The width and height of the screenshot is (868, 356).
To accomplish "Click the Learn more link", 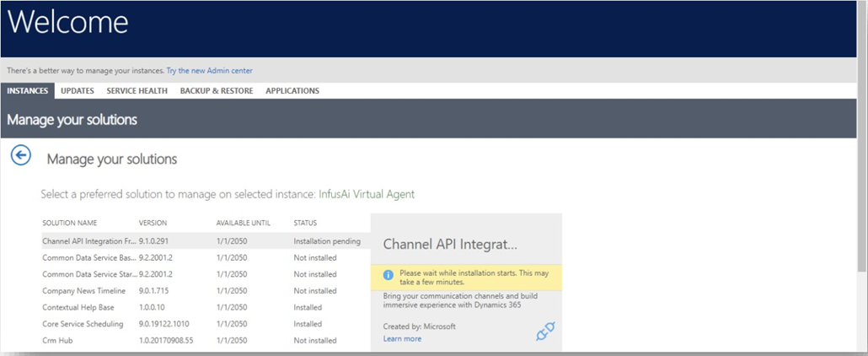I will coord(402,338).
